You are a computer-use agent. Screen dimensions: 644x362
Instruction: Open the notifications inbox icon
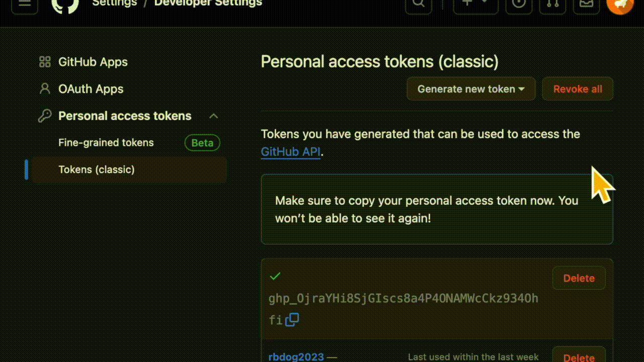pos(586,4)
